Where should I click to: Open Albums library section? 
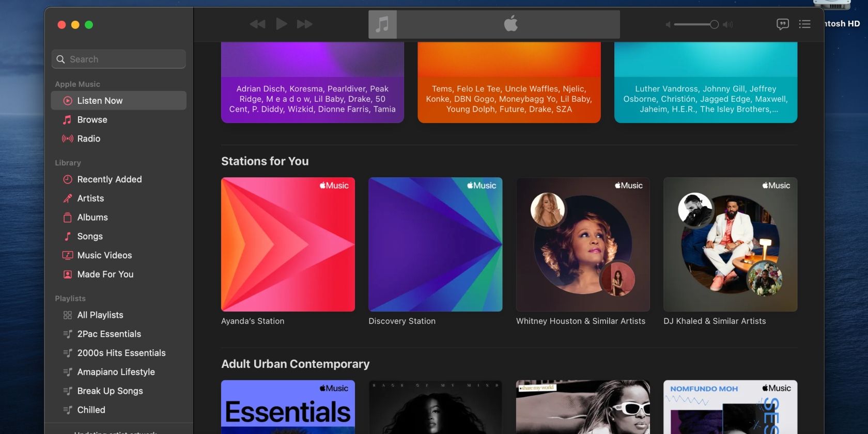pyautogui.click(x=119, y=218)
